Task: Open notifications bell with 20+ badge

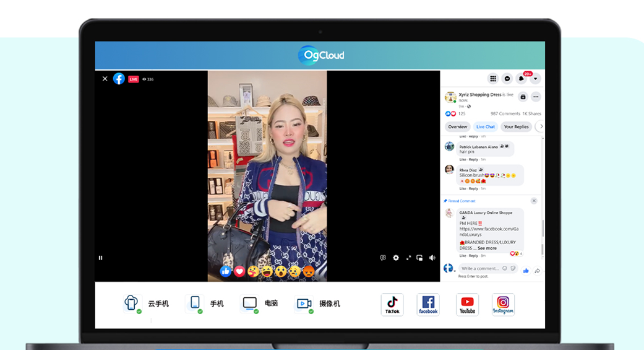Action: tap(522, 78)
